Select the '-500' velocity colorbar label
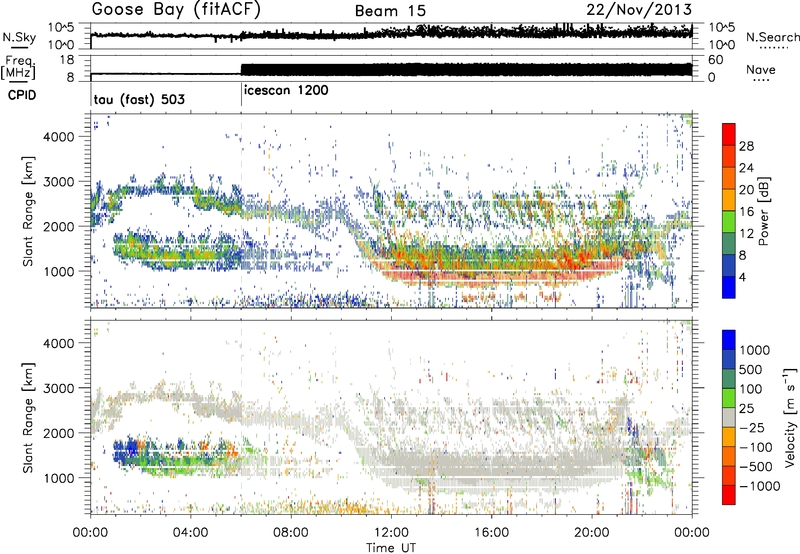This screenshot has width=800, height=554. [755, 466]
